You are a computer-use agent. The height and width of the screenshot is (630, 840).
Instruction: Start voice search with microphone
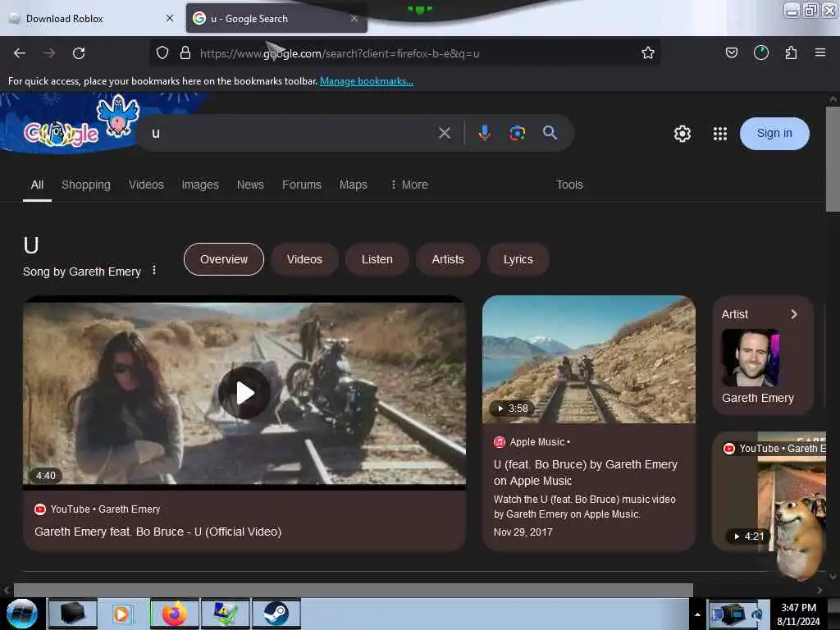(484, 133)
